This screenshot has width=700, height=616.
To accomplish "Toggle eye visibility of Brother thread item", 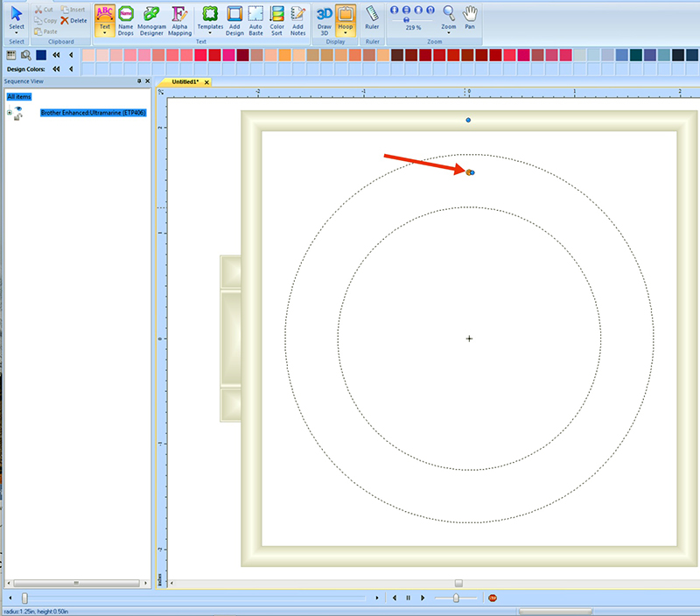I will (18, 108).
